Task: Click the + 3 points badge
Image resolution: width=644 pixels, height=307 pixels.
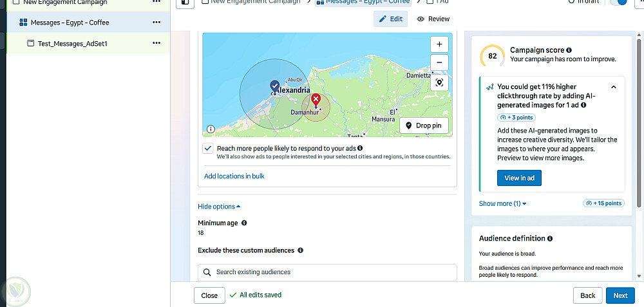Action: [x=516, y=118]
